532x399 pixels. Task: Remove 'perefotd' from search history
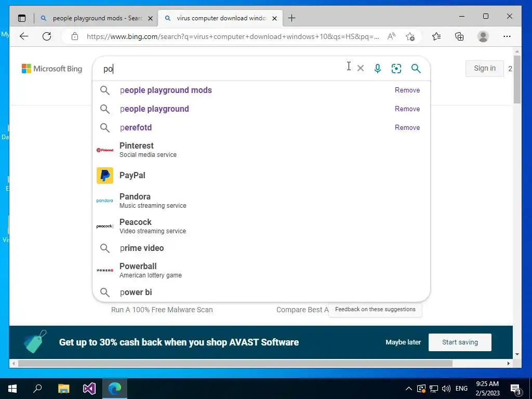pyautogui.click(x=407, y=128)
